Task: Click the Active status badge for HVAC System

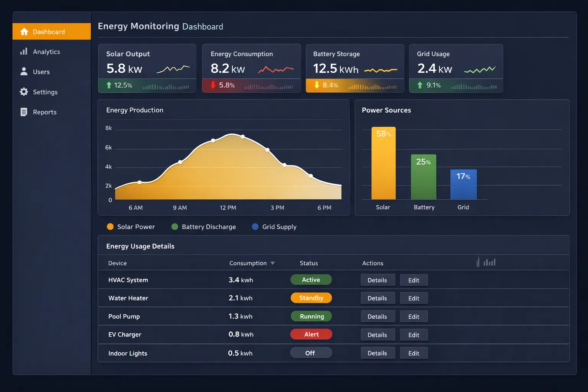Action: tap(311, 280)
